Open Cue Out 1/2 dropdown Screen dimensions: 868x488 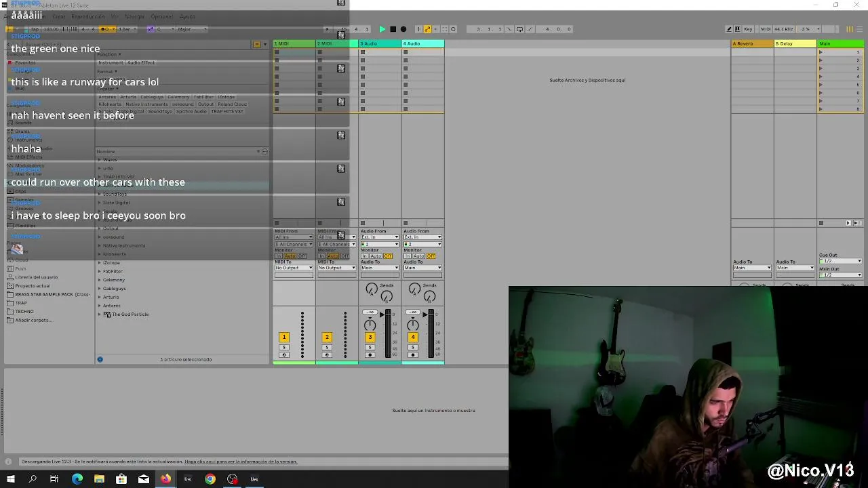(840, 261)
